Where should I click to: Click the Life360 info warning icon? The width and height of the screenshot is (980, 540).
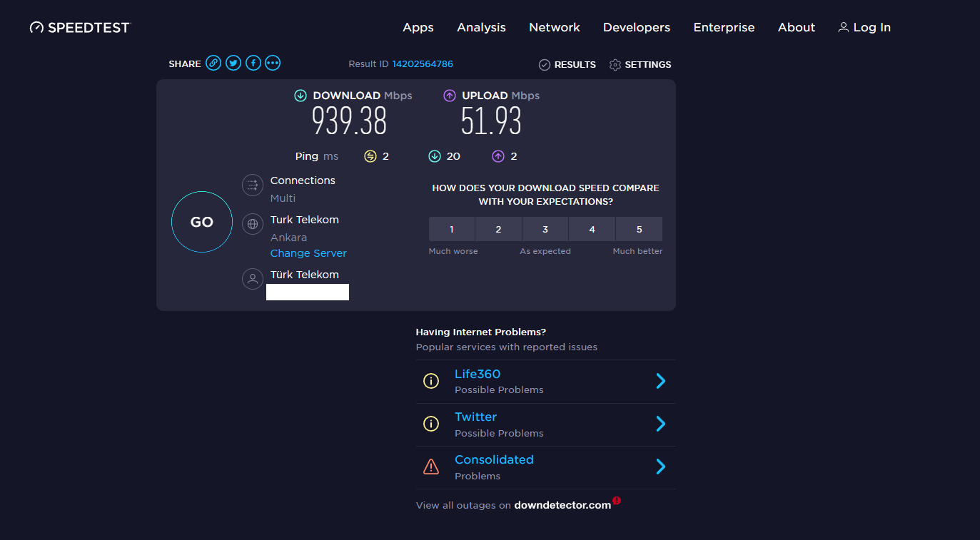[x=431, y=381]
